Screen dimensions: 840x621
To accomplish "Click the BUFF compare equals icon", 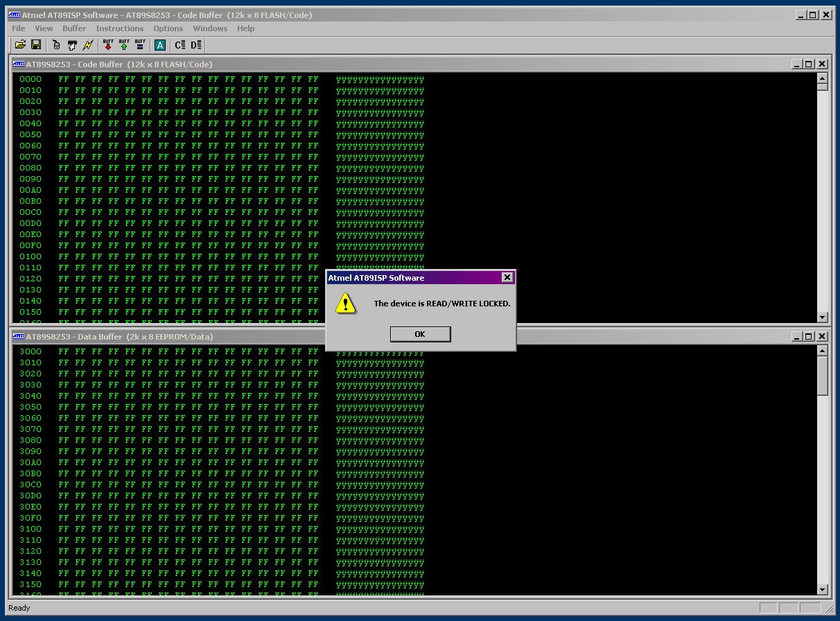I will (x=140, y=45).
